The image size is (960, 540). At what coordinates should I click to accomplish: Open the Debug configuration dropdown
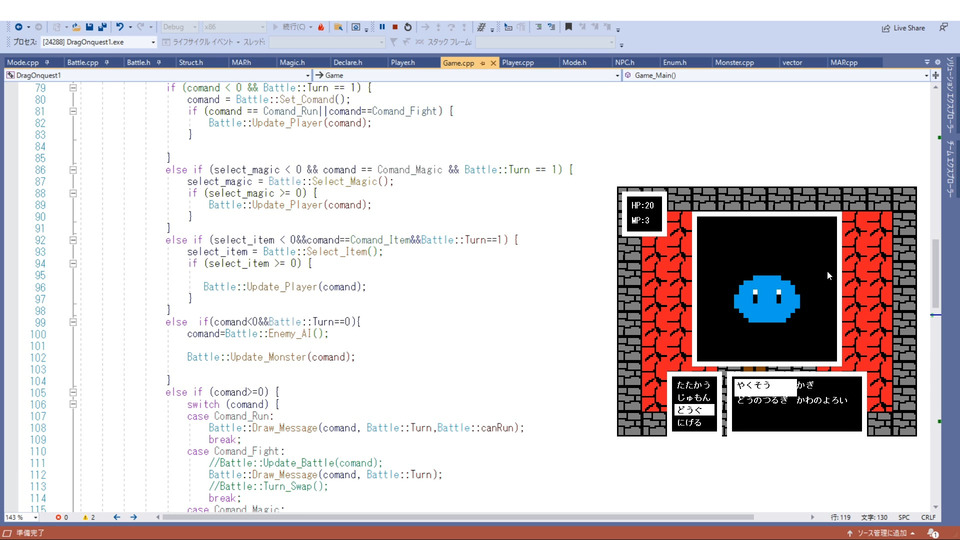tap(179, 27)
